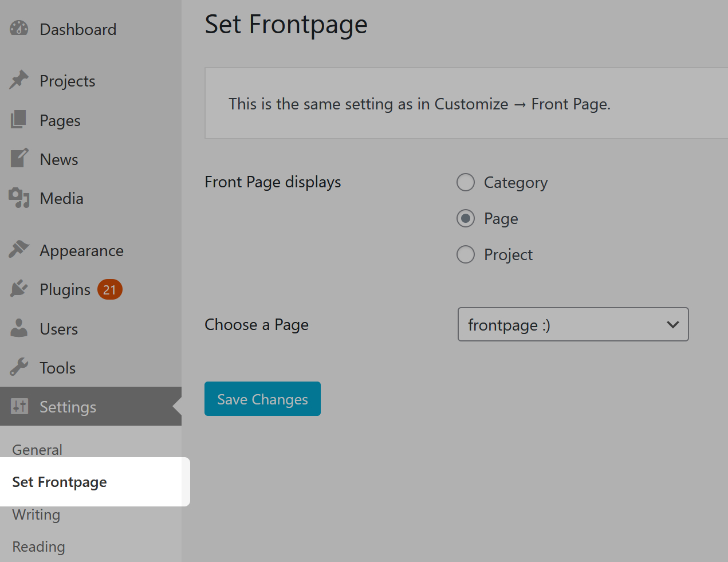The image size is (728, 562).
Task: Click the Settings sliders icon
Action: click(x=19, y=406)
